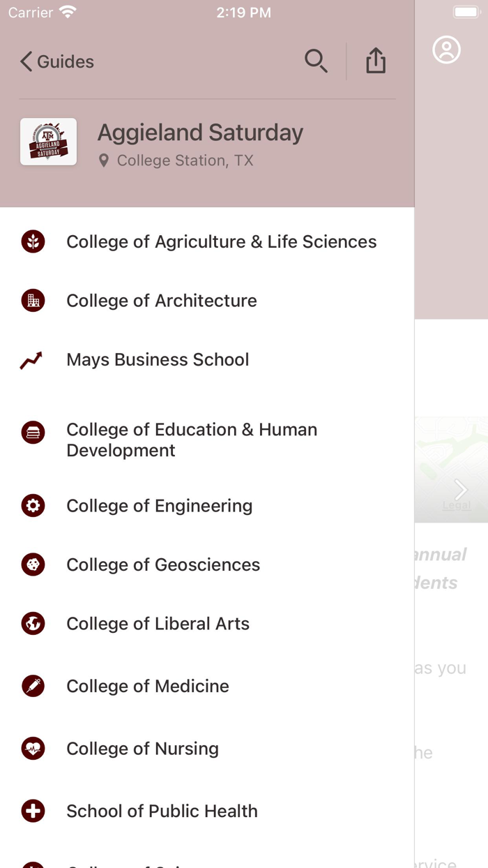Click the heartbeat icon beside College of Nursing
Screen dimensions: 488x868
tap(33, 748)
